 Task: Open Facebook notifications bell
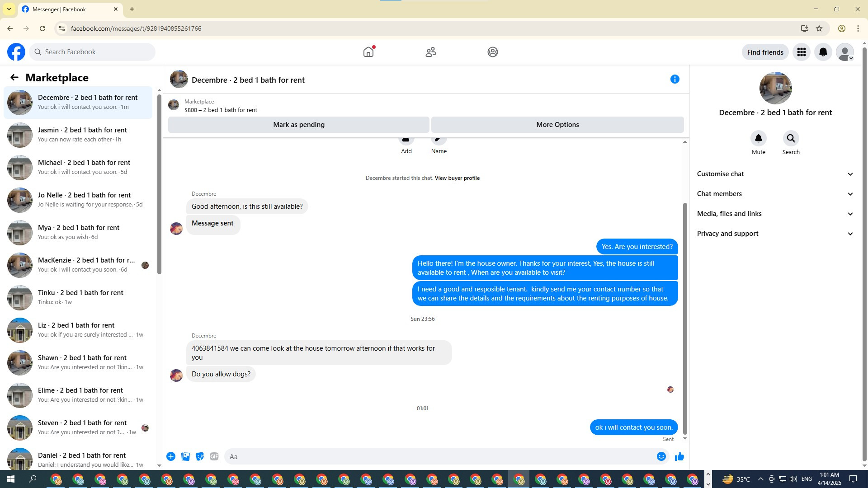823,52
